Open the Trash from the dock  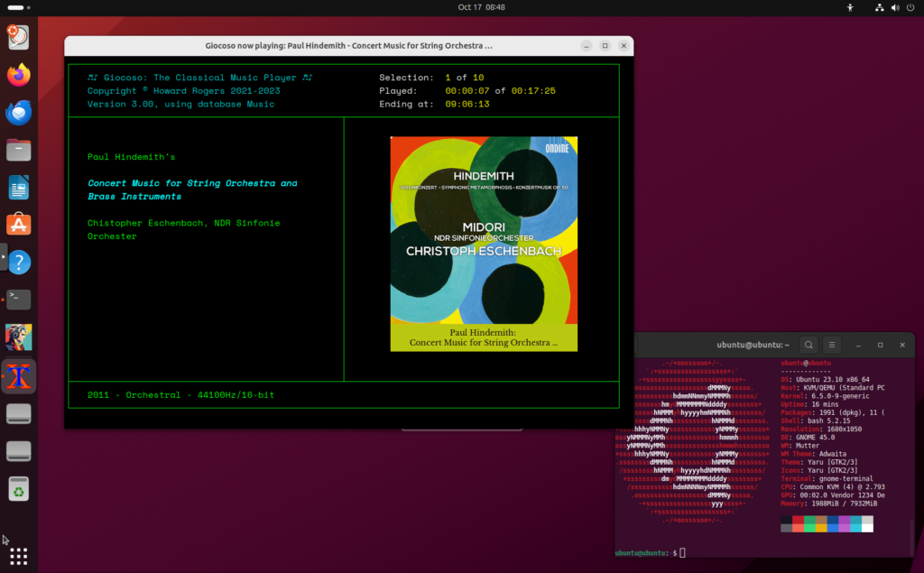point(19,489)
